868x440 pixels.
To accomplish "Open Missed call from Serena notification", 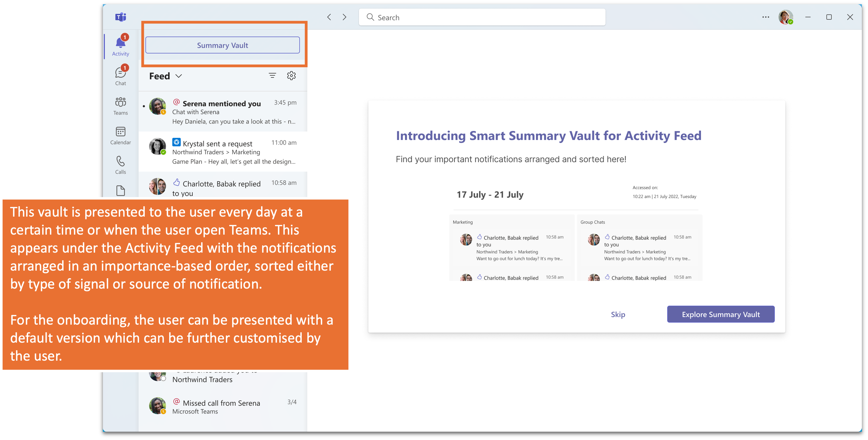I will point(223,406).
